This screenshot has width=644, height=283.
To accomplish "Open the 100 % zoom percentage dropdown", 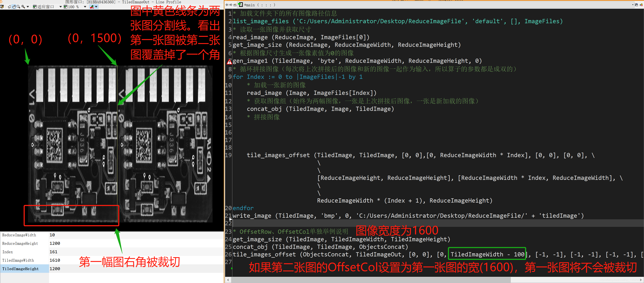I will coord(85,7).
